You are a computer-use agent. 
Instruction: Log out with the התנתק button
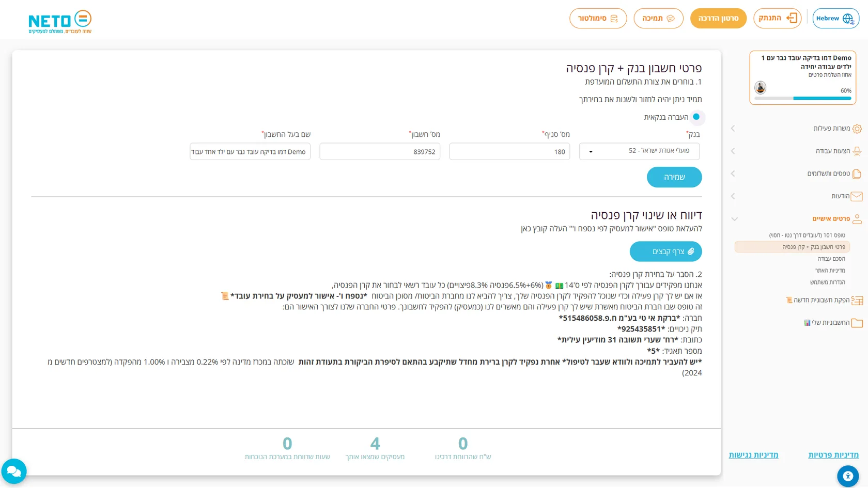(x=778, y=18)
